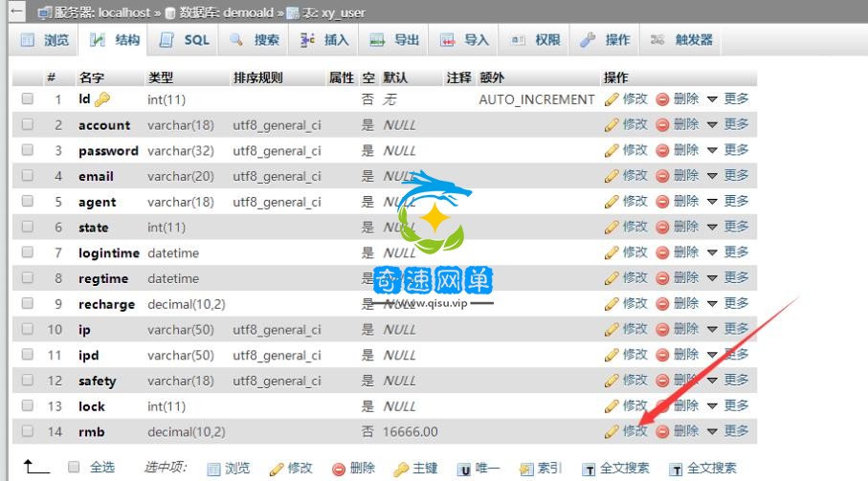This screenshot has height=481, width=868.
Task: Click 全选 select-all label at bottom
Action: [102, 468]
